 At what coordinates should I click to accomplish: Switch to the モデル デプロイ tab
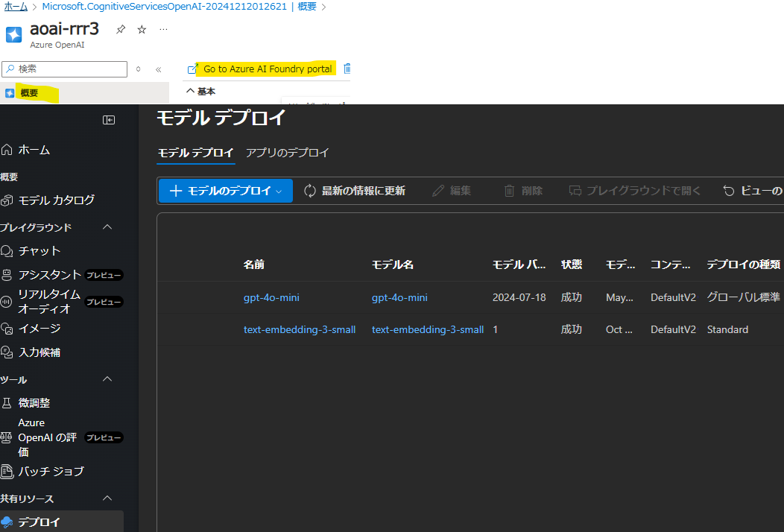[x=195, y=153]
